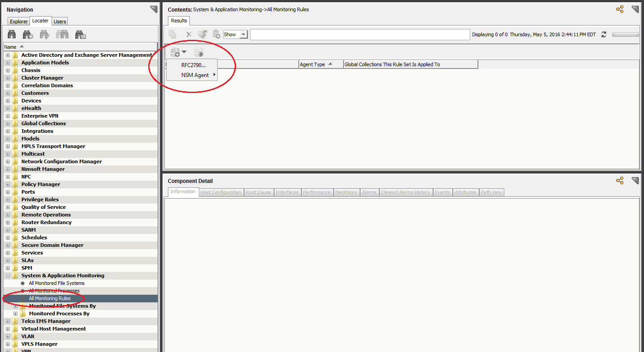Select All Monitoring Rules in the tree
The image size is (644, 352).
[x=50, y=298]
